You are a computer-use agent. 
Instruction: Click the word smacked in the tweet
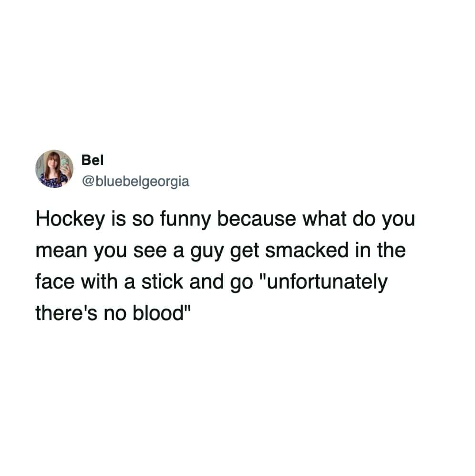(307, 250)
